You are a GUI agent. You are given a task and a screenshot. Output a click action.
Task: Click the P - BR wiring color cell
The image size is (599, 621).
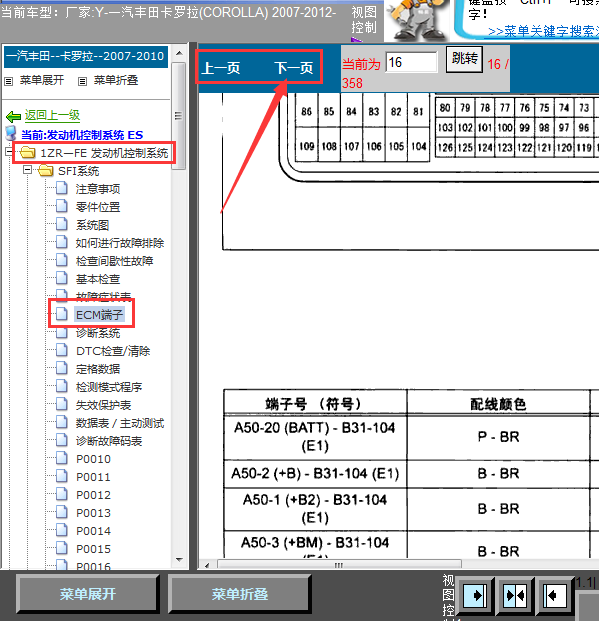(x=498, y=437)
